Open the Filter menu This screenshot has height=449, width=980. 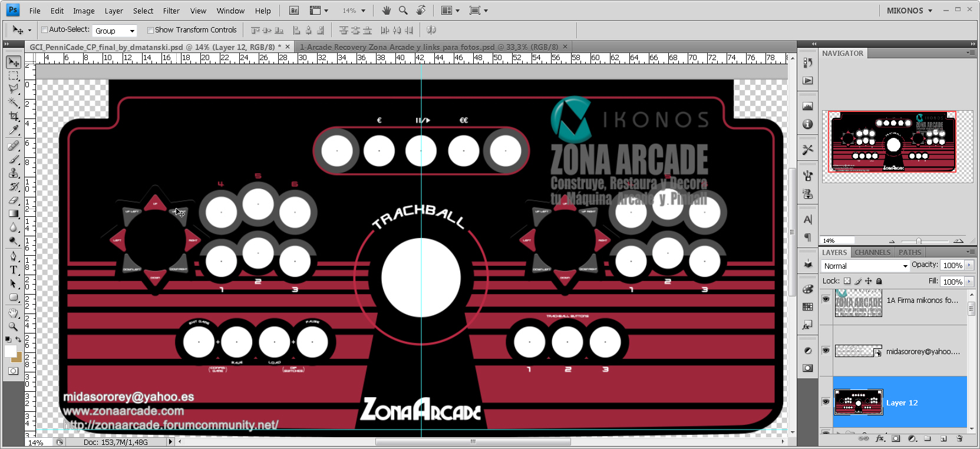[171, 11]
